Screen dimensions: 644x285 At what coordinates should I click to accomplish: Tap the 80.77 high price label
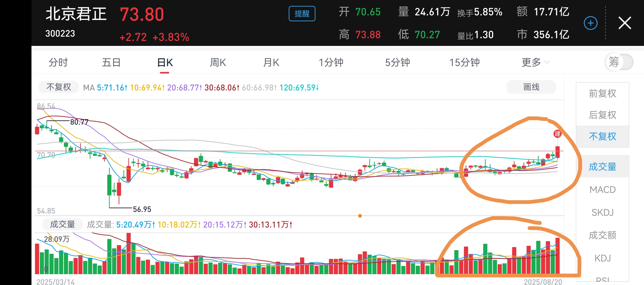[x=79, y=122]
